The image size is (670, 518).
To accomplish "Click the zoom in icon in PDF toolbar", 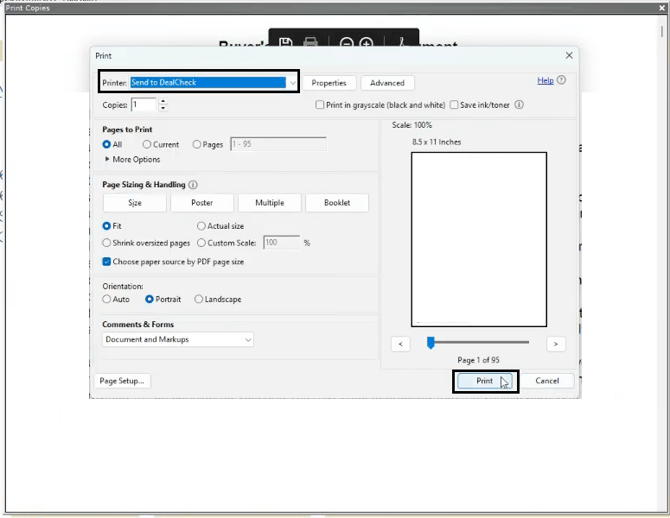I will (x=366, y=43).
